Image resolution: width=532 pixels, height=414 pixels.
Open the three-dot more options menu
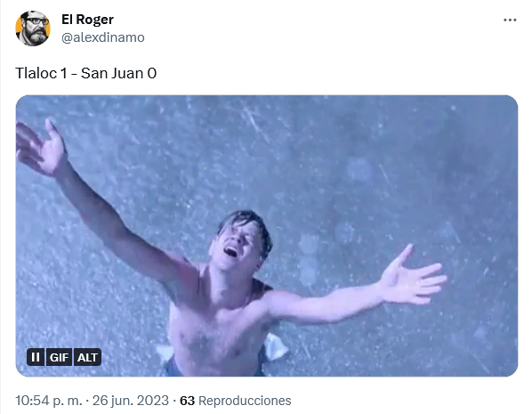point(510,20)
